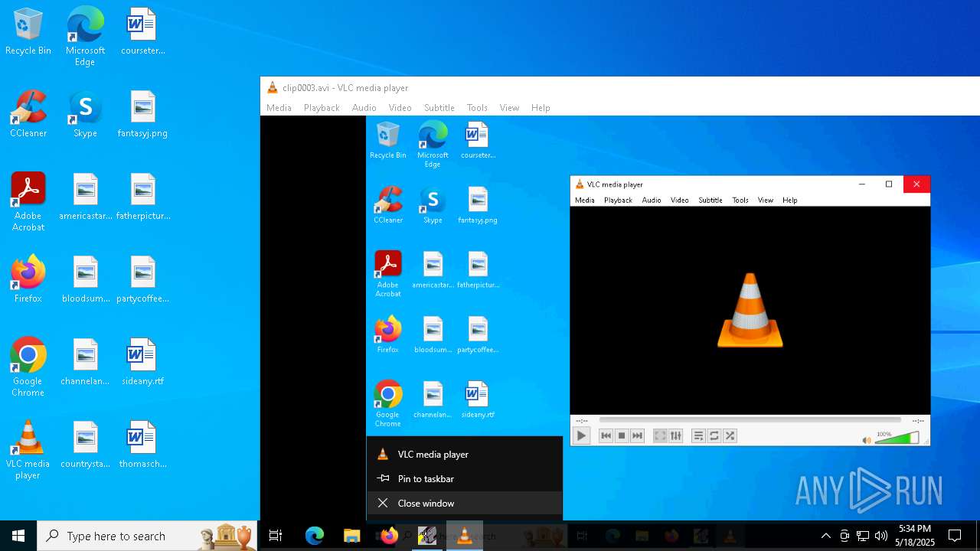Open the Tools menu in clip0003.avi window
This screenshot has height=551, width=980.
(477, 108)
